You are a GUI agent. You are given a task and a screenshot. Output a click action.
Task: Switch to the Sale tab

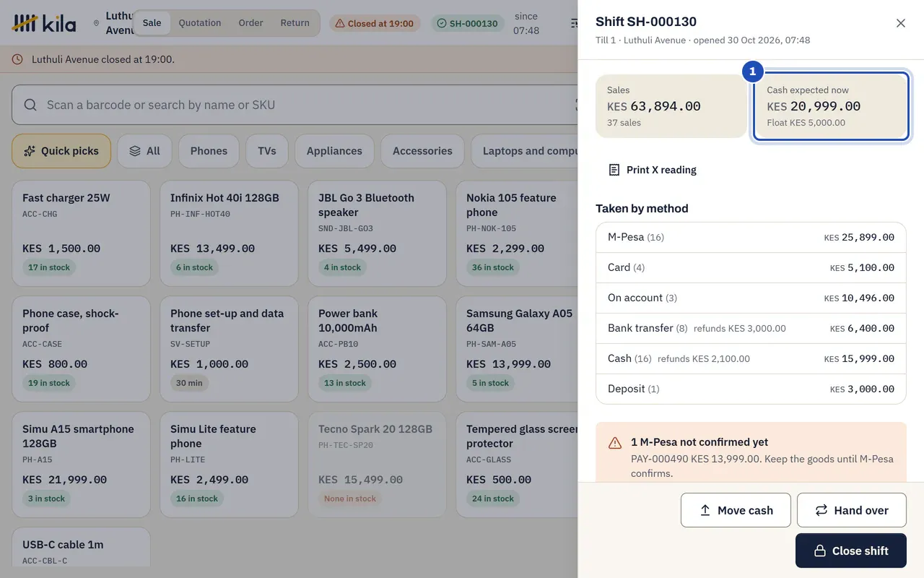pos(152,23)
